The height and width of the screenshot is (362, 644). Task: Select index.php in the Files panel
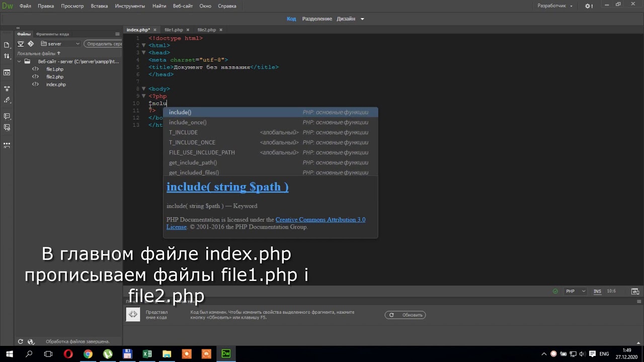56,84
